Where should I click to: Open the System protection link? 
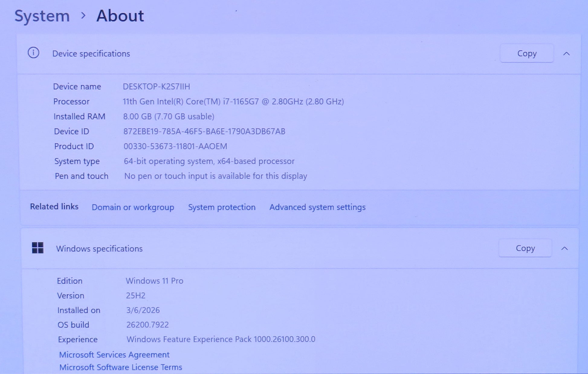coord(222,207)
